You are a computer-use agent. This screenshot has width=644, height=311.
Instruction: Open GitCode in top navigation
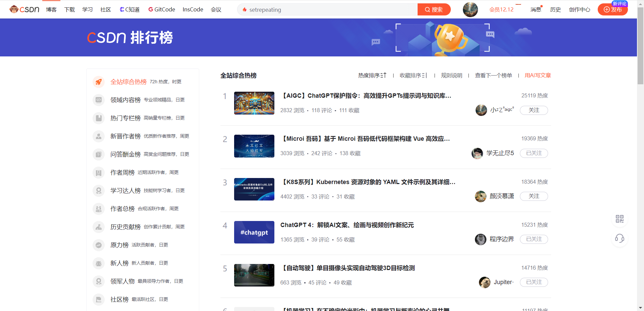pos(162,9)
